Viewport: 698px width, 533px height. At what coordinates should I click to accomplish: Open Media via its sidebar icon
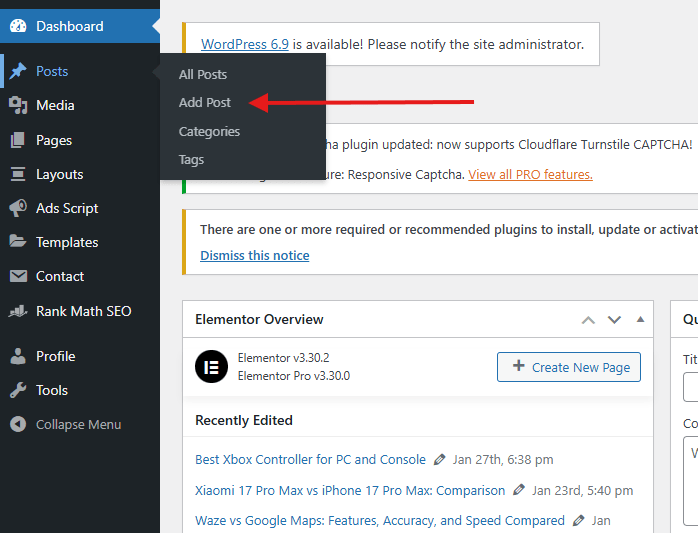(18, 105)
